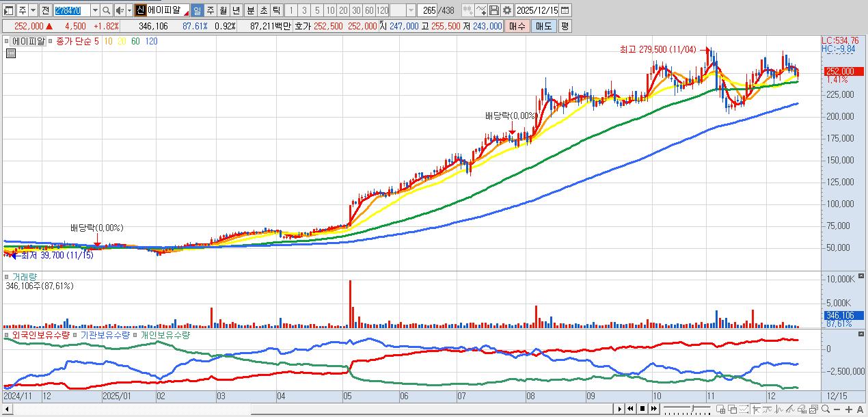The height and width of the screenshot is (417, 868).
Task: Click the save chart floppy disk icon
Action: 494,10
